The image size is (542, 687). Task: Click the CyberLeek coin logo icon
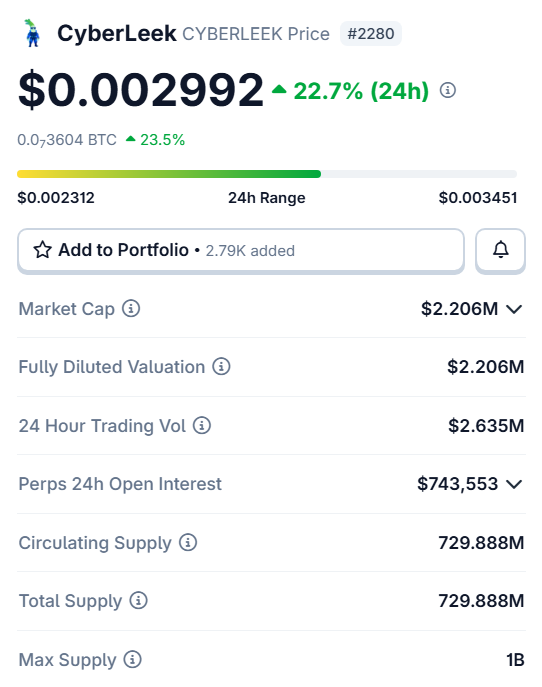(x=32, y=33)
